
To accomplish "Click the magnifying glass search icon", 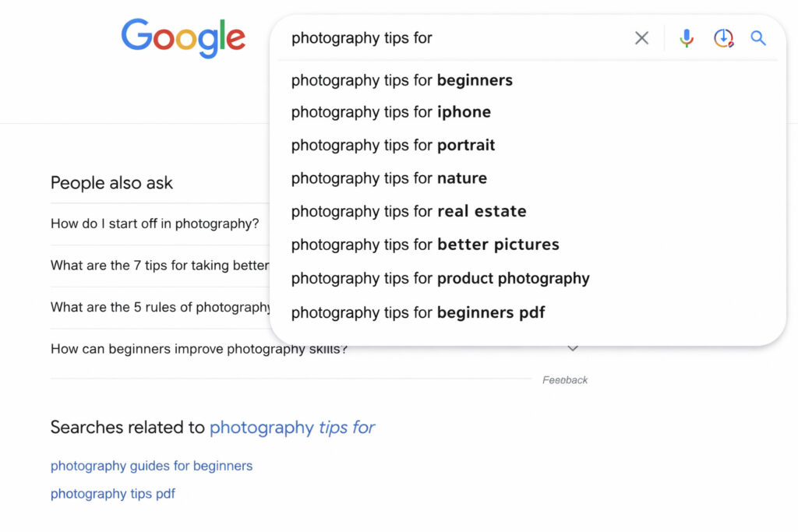I will pos(758,38).
